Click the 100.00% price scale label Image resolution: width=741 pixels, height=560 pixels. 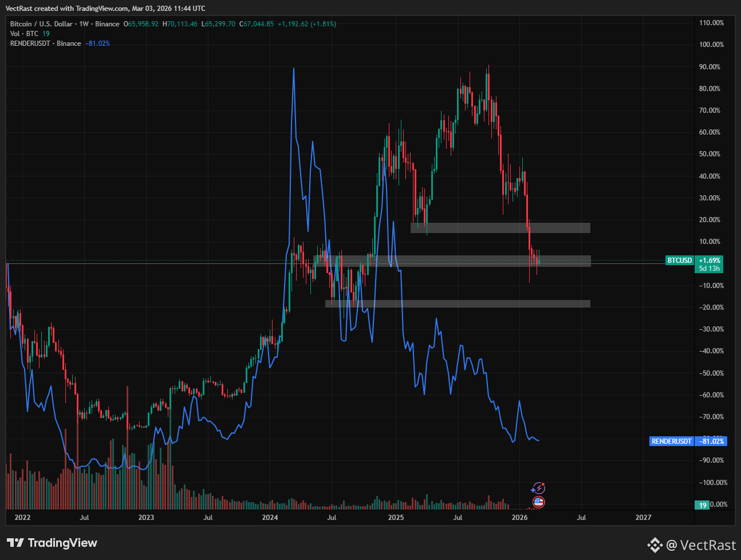pos(711,45)
